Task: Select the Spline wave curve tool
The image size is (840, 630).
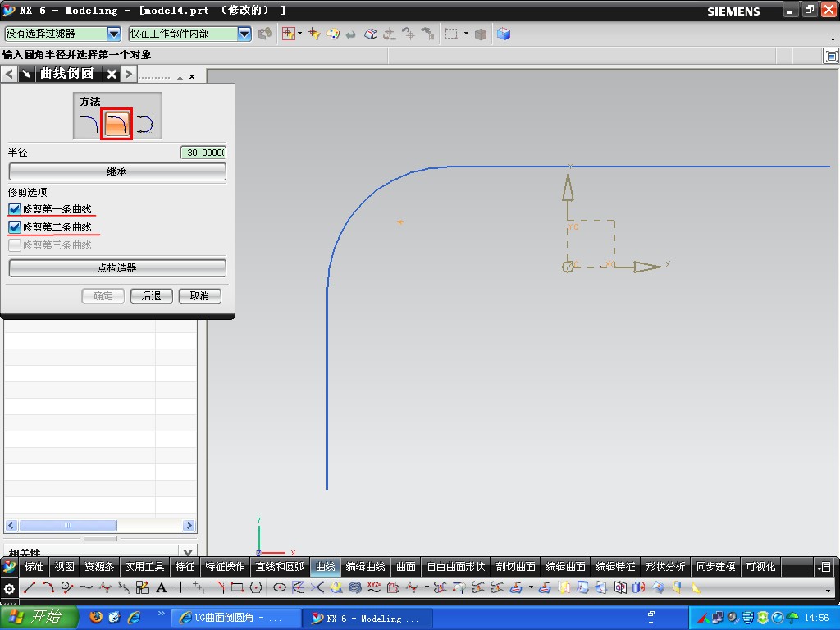Action: coord(85,587)
